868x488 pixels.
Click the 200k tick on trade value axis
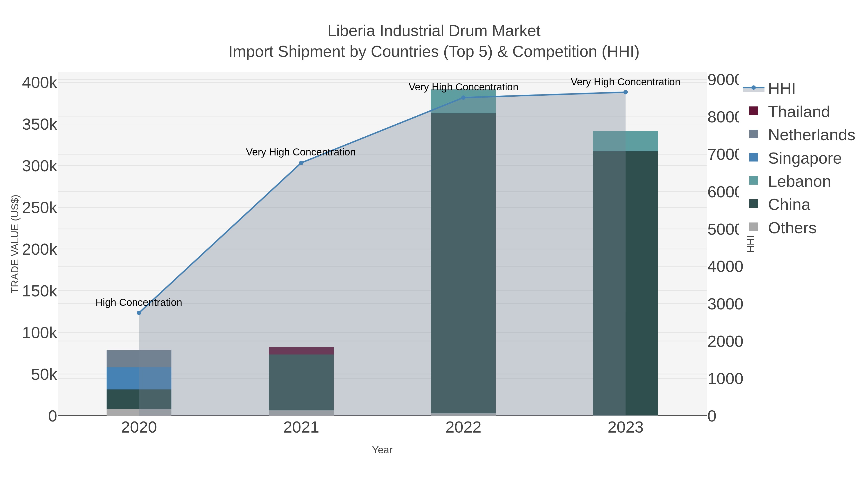pyautogui.click(x=40, y=250)
